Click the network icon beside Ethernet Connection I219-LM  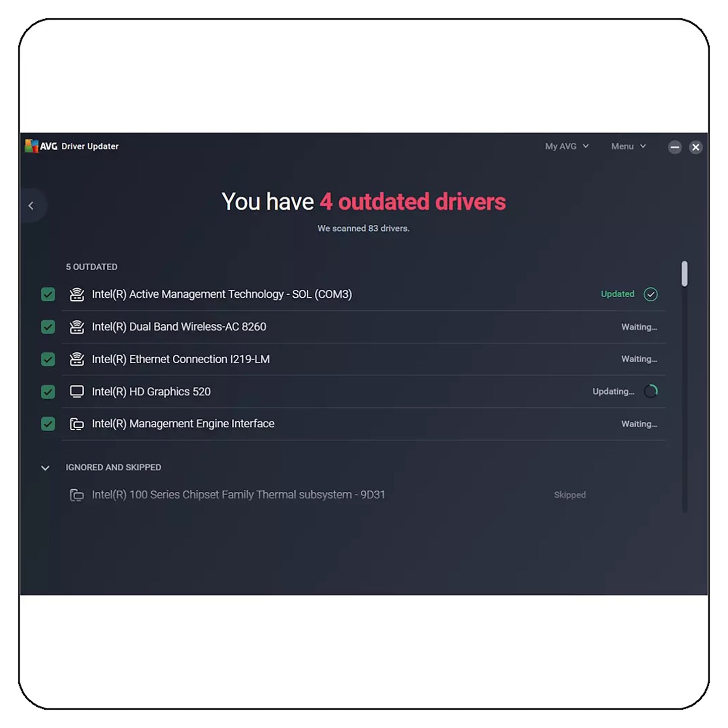77,359
